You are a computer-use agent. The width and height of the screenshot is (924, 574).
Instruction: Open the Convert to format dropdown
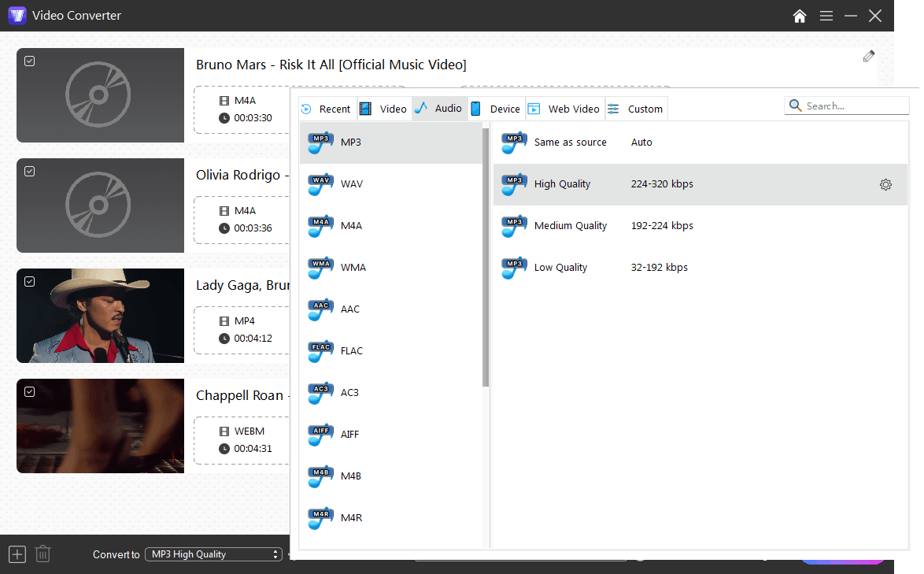point(213,554)
